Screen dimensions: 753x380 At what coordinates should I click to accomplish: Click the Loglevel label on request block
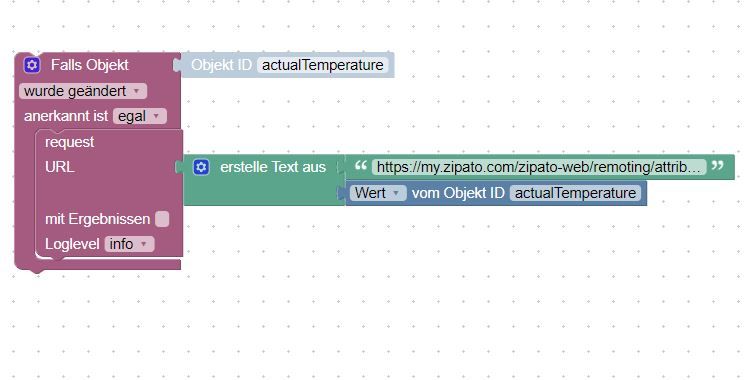(72, 244)
